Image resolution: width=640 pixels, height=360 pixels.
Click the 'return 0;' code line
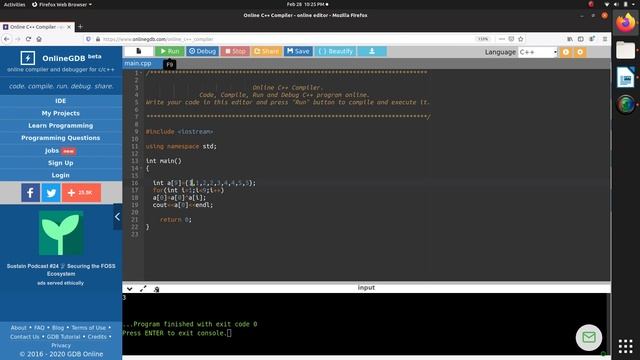coord(176,220)
